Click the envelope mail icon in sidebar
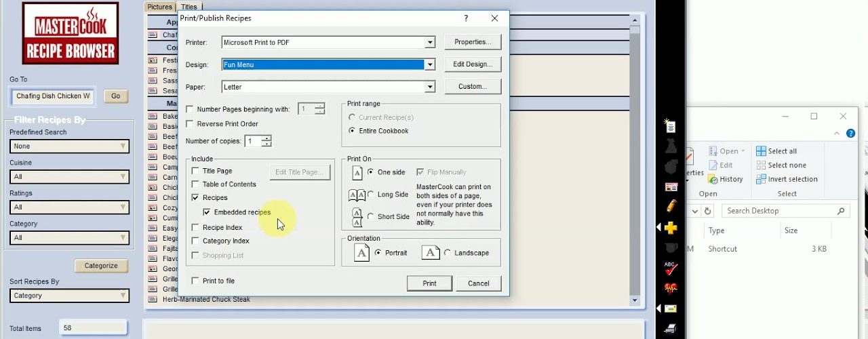The height and width of the screenshot is (339, 868). click(x=671, y=308)
